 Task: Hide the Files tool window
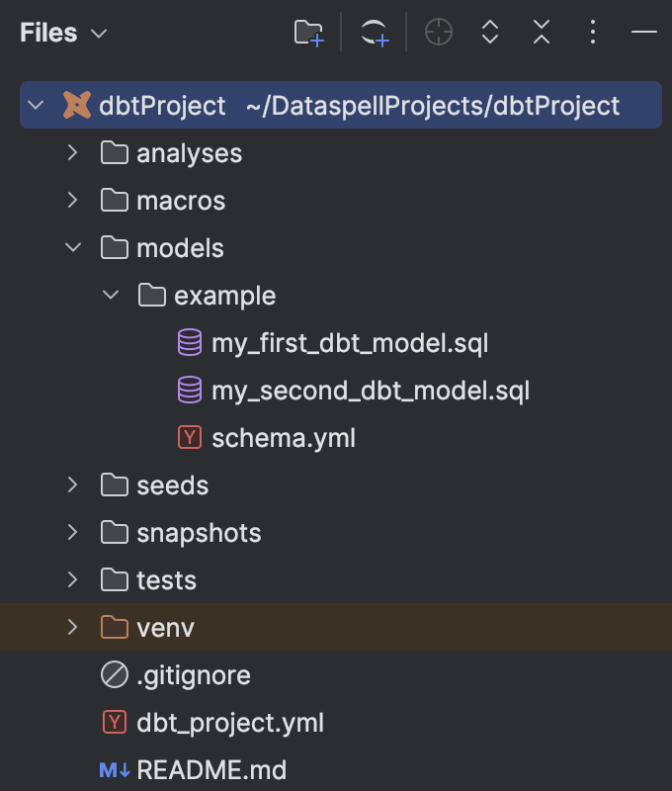click(644, 33)
